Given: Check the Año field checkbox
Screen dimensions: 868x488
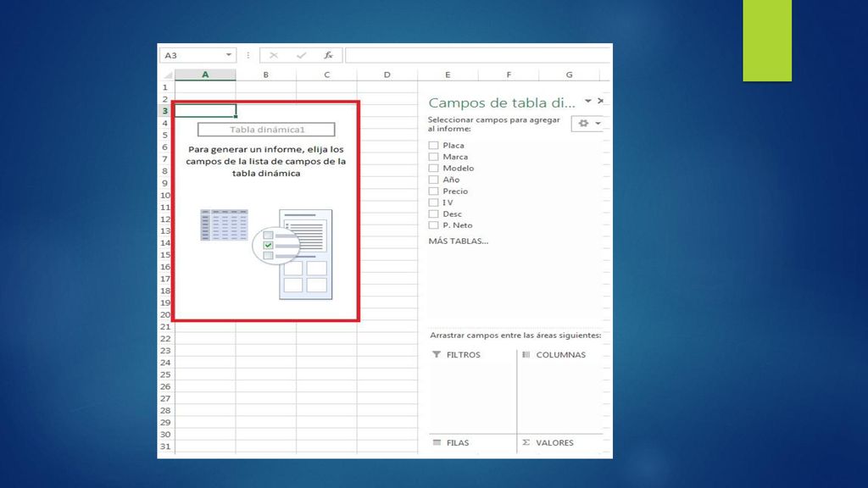Looking at the screenshot, I should [433, 180].
